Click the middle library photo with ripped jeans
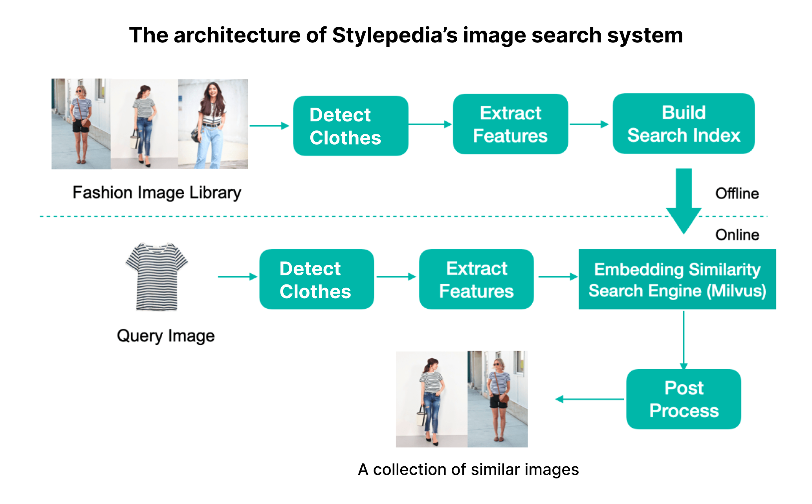The image size is (812, 504). tap(144, 124)
